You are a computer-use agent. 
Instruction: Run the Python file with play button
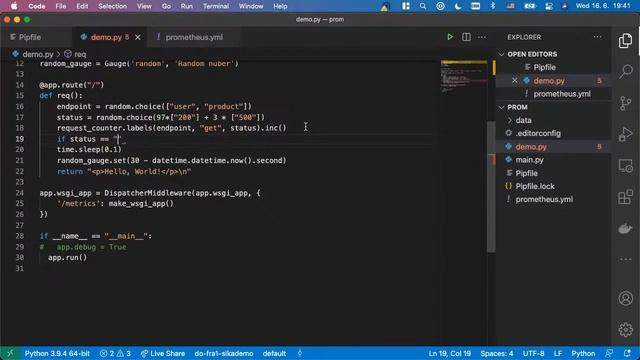(x=450, y=37)
